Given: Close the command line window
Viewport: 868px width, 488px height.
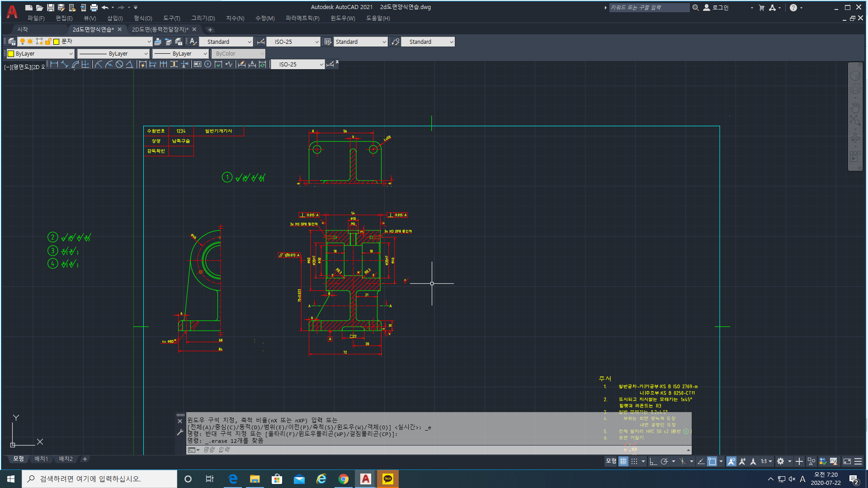Looking at the screenshot, I should [180, 421].
